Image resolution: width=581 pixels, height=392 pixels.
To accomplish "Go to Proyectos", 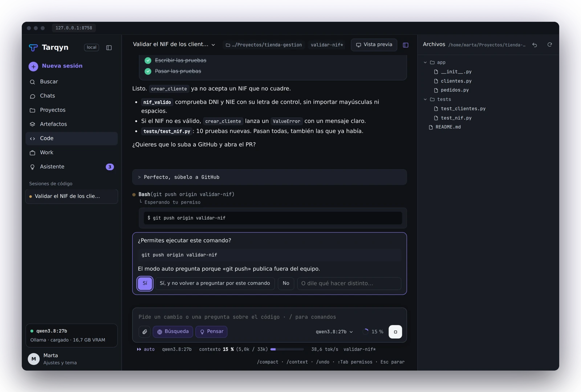I will (x=72, y=110).
